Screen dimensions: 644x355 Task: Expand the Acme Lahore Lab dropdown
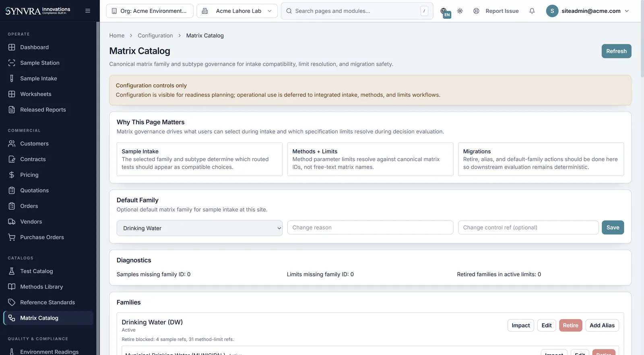[237, 11]
